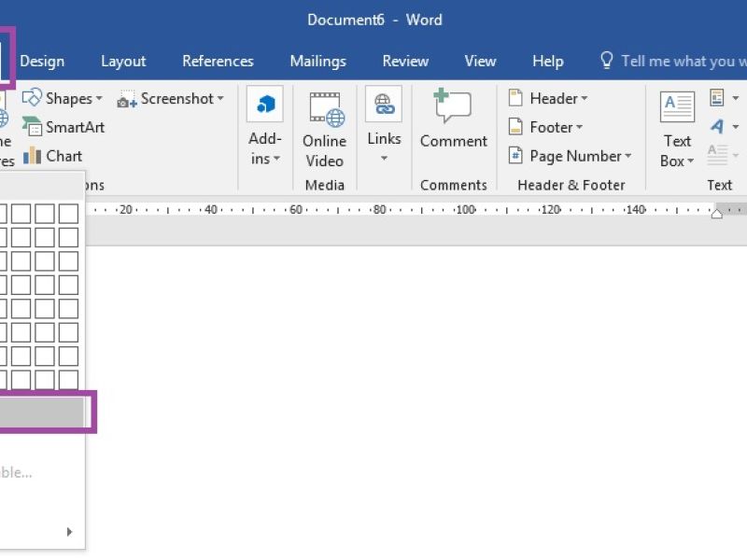
Task: Click the Footer page icon
Action: 515,127
